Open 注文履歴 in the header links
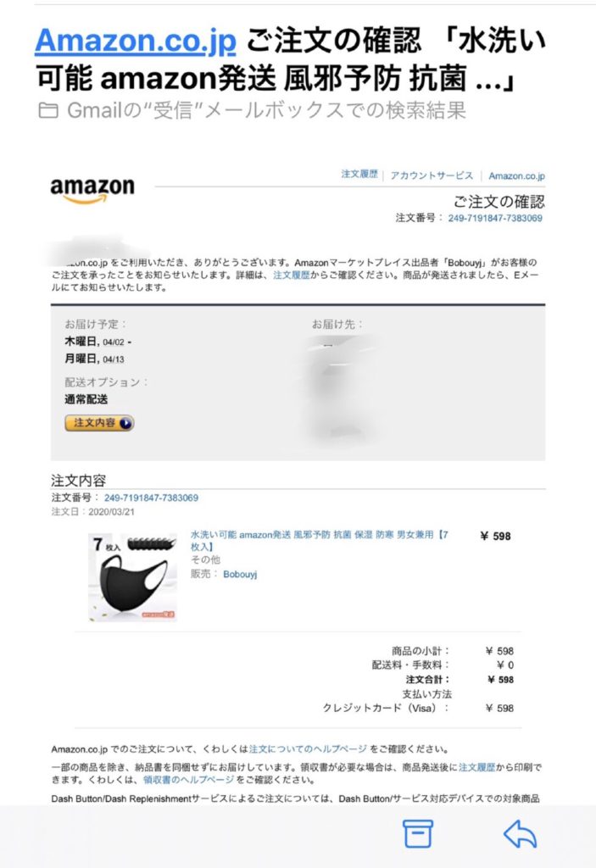The image size is (596, 868). [x=359, y=175]
